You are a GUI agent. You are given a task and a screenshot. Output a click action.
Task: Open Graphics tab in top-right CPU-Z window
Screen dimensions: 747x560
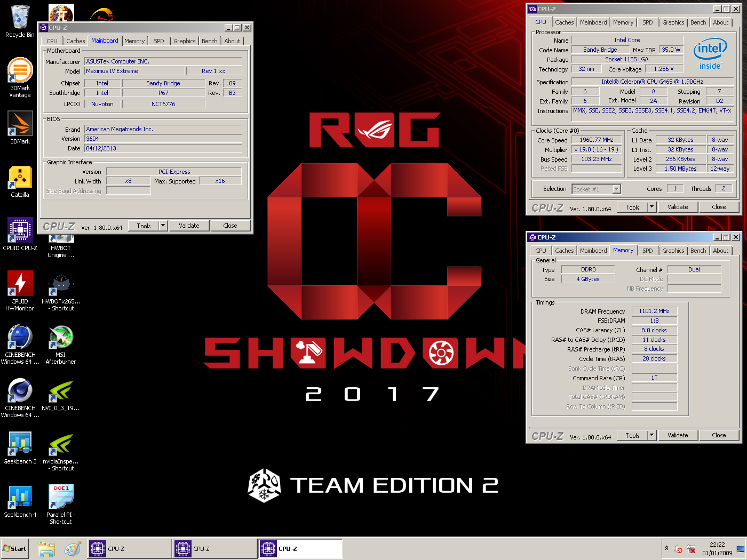673,22
